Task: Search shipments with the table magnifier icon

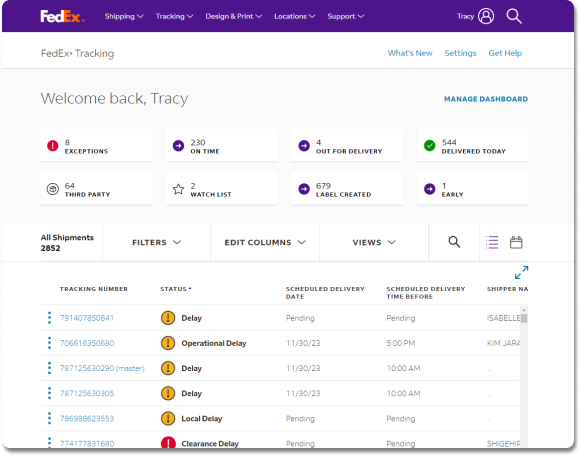Action: tap(454, 242)
